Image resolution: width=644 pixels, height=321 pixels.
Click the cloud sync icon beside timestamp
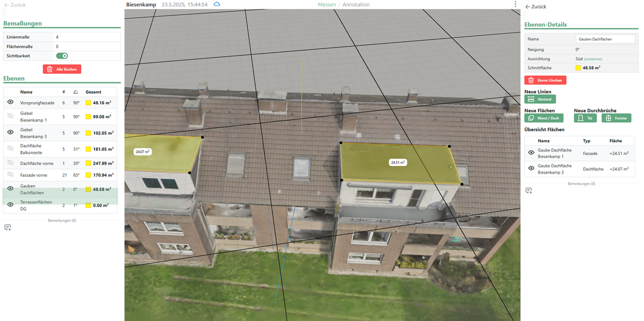click(217, 4)
